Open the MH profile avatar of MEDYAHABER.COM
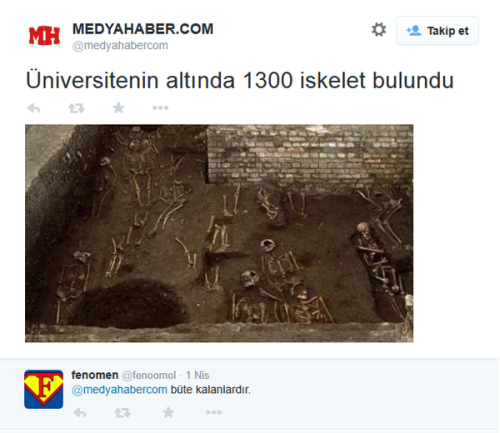500x433 pixels. coord(44,35)
